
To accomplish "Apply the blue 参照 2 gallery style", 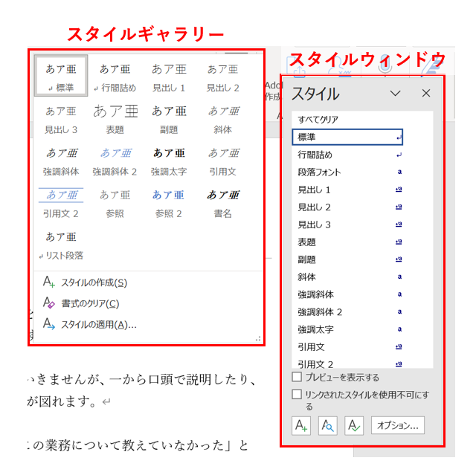I will pos(169,204).
